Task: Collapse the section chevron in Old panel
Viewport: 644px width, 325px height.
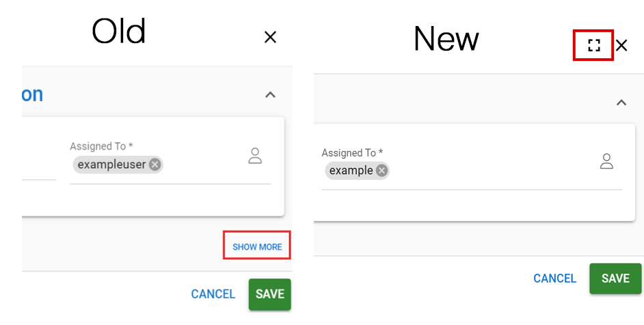Action: 270,94
